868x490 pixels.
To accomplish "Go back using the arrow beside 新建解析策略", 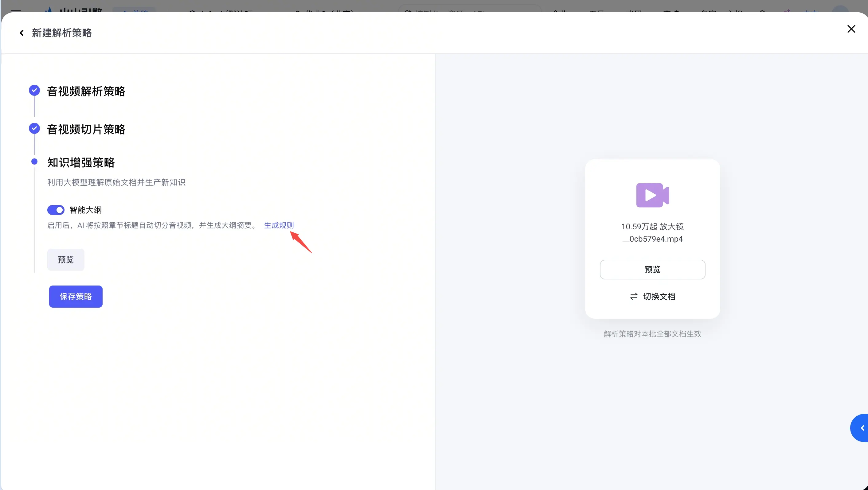I will coord(22,33).
